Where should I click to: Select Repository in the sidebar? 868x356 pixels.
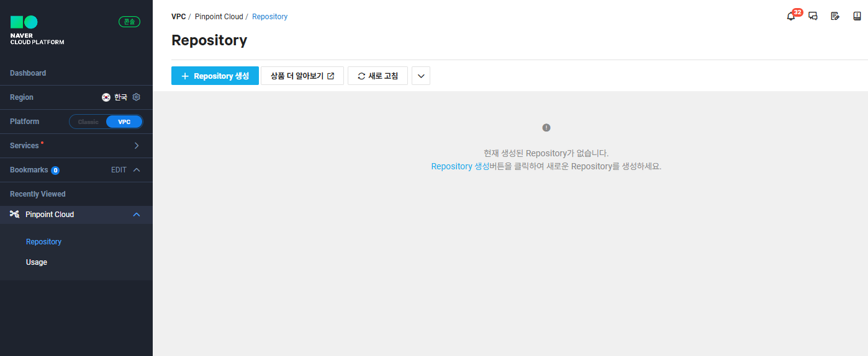pos(43,242)
